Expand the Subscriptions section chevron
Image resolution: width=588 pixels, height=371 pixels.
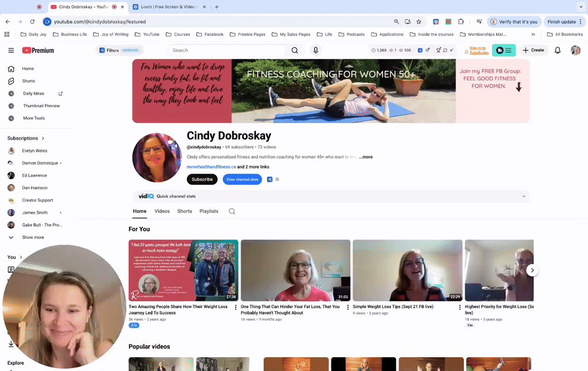(x=43, y=138)
